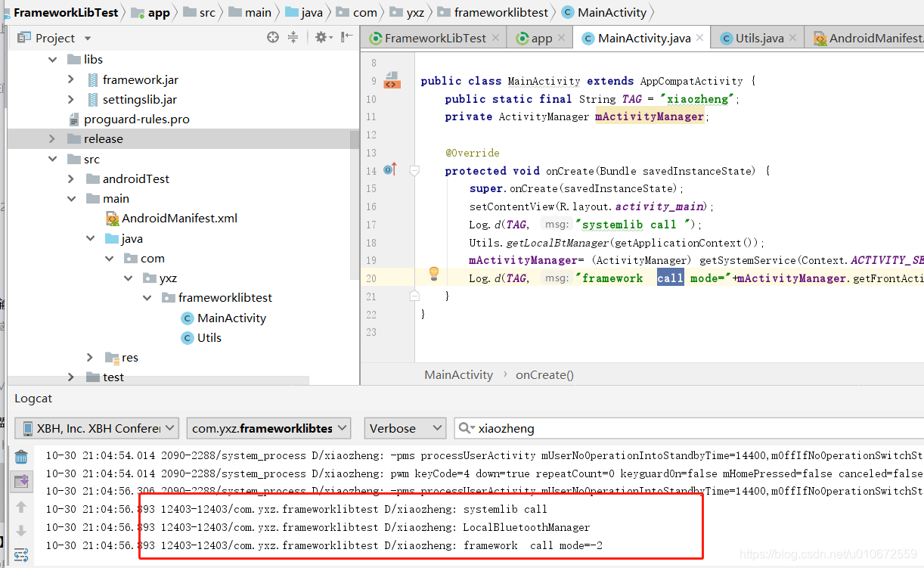Expand the res folder
Viewport: 924px width, 568px height.
point(89,357)
